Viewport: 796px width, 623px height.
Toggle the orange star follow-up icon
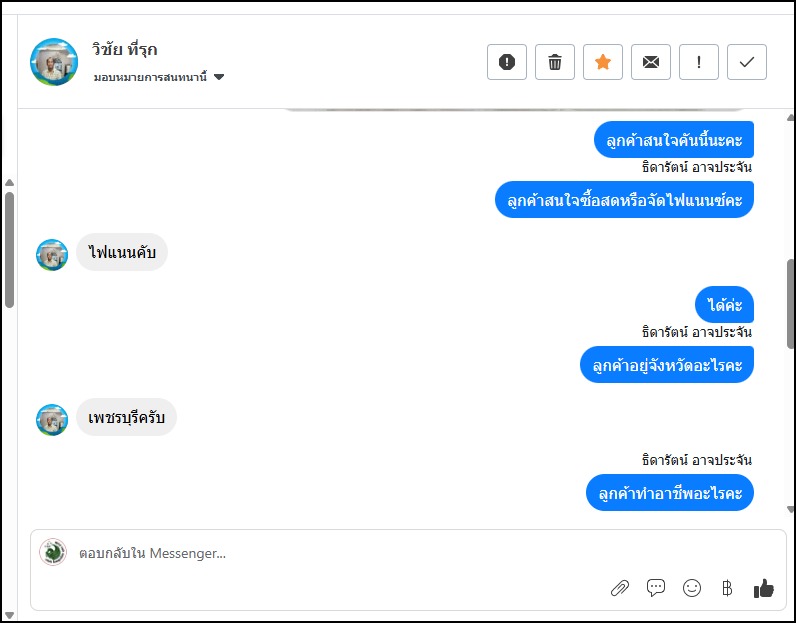pos(603,62)
